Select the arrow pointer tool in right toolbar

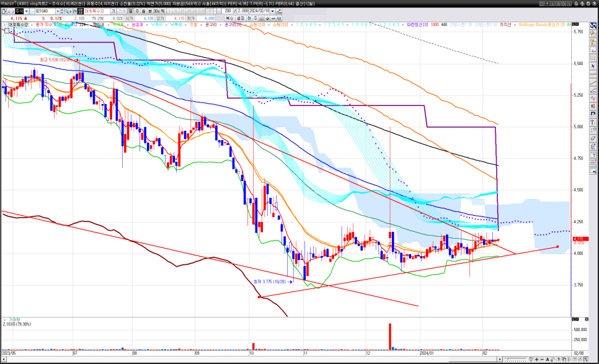593,66
